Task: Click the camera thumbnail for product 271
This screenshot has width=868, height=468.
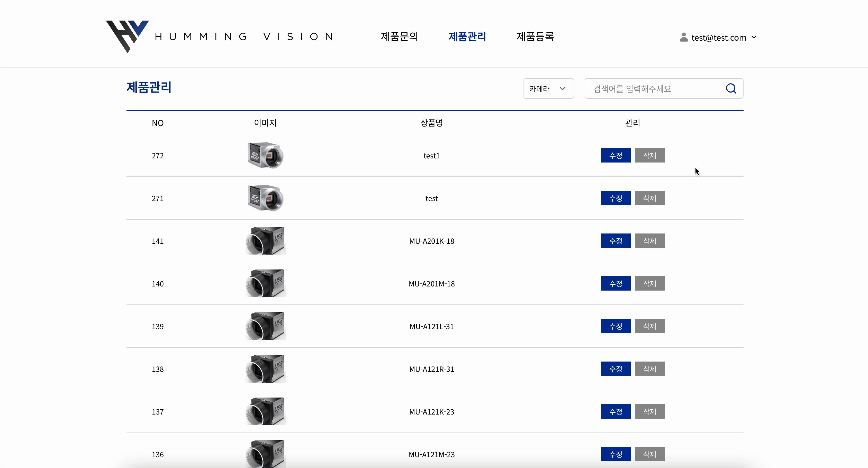Action: click(265, 198)
